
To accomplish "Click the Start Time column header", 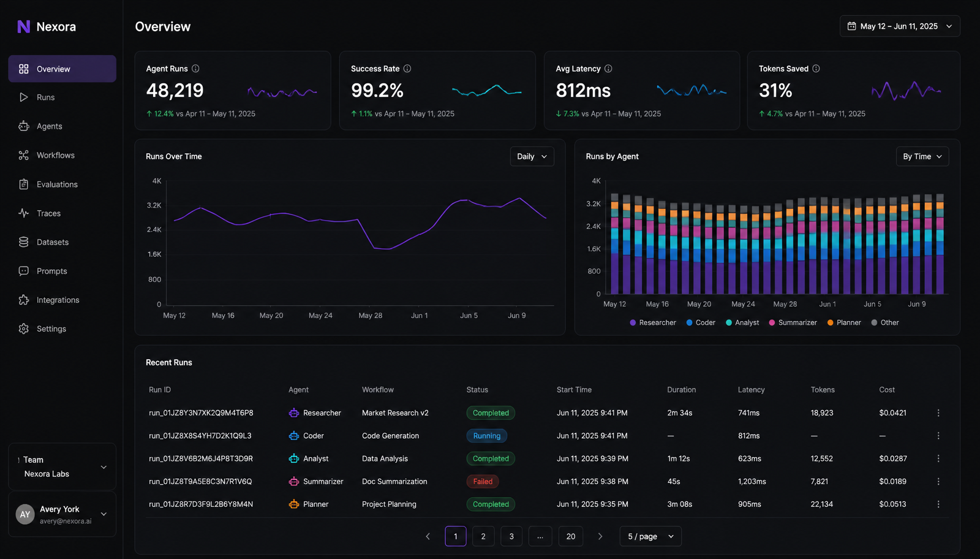I will click(574, 390).
